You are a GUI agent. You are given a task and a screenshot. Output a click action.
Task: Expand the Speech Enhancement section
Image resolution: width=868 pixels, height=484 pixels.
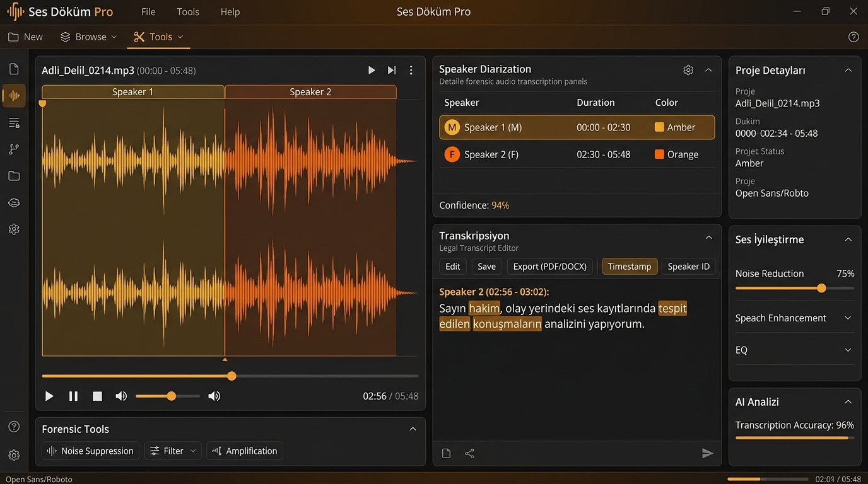point(795,318)
